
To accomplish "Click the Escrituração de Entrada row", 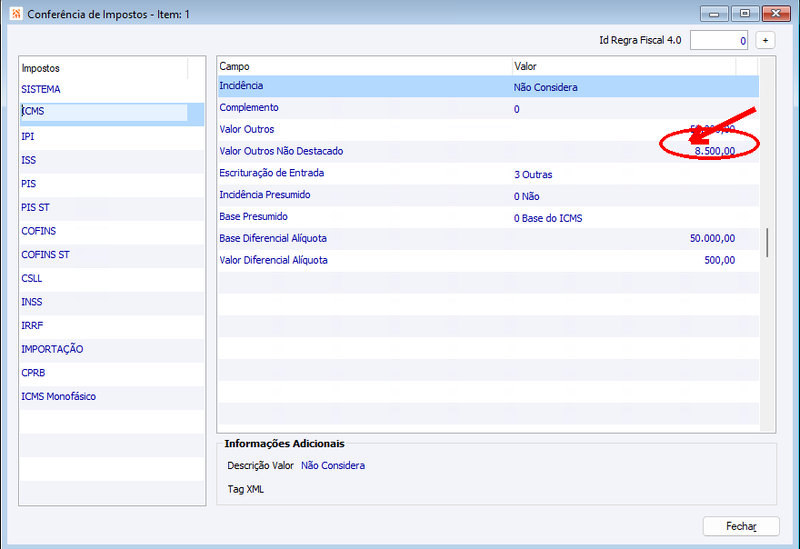I will [488, 173].
